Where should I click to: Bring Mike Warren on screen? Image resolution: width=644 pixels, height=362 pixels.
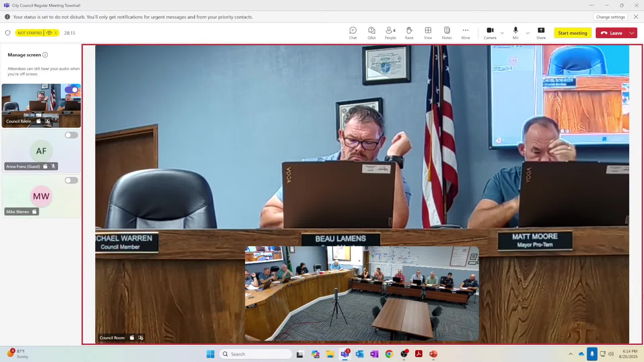(71, 180)
